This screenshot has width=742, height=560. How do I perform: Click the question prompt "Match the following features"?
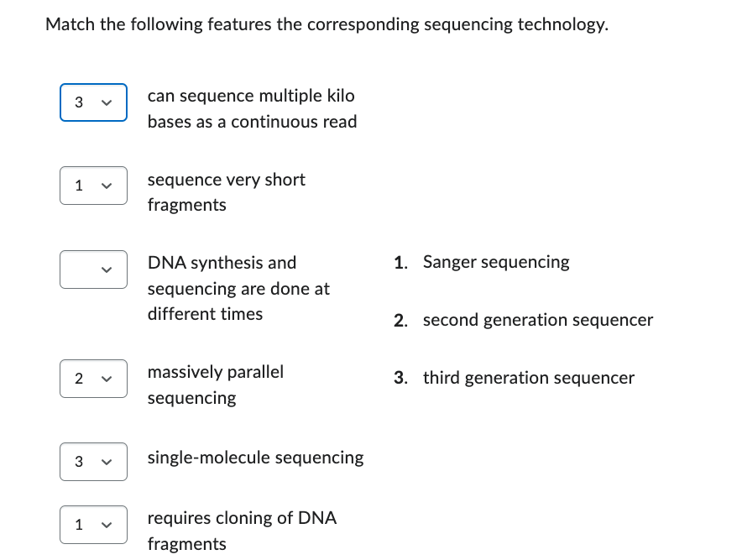327,24
